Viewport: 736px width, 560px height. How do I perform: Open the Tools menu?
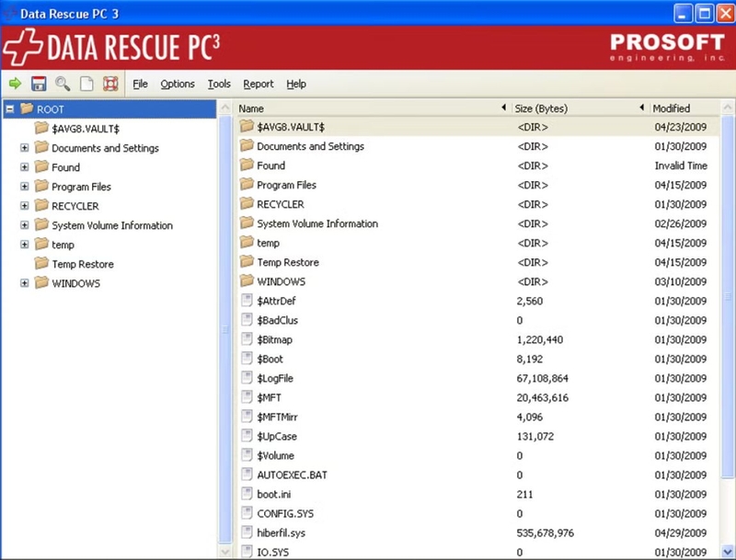(218, 84)
